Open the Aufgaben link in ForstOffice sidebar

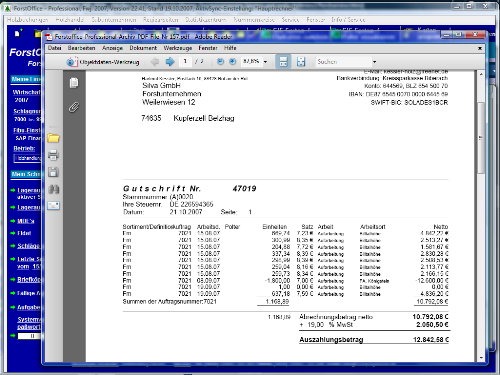pyautogui.click(x=29, y=307)
